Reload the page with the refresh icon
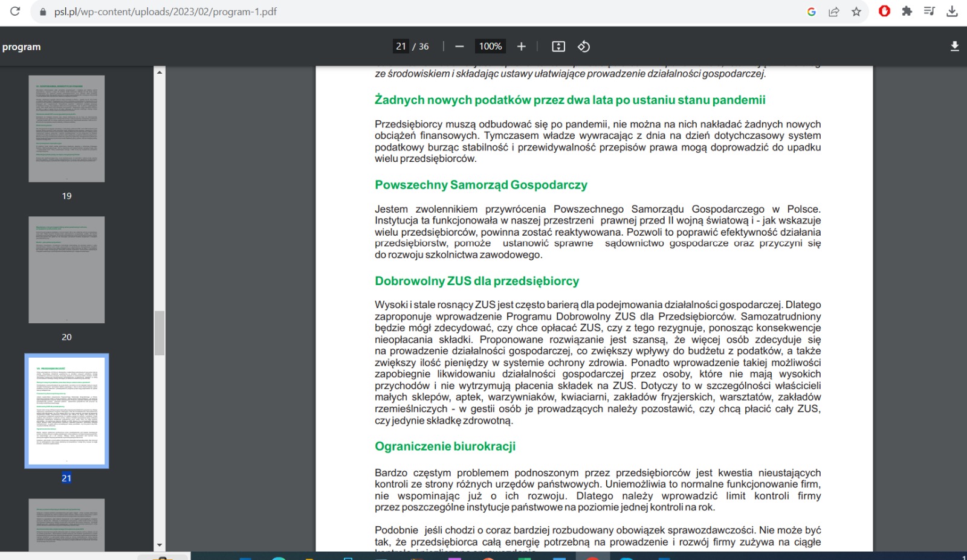Screen dimensions: 967x560 15,11
